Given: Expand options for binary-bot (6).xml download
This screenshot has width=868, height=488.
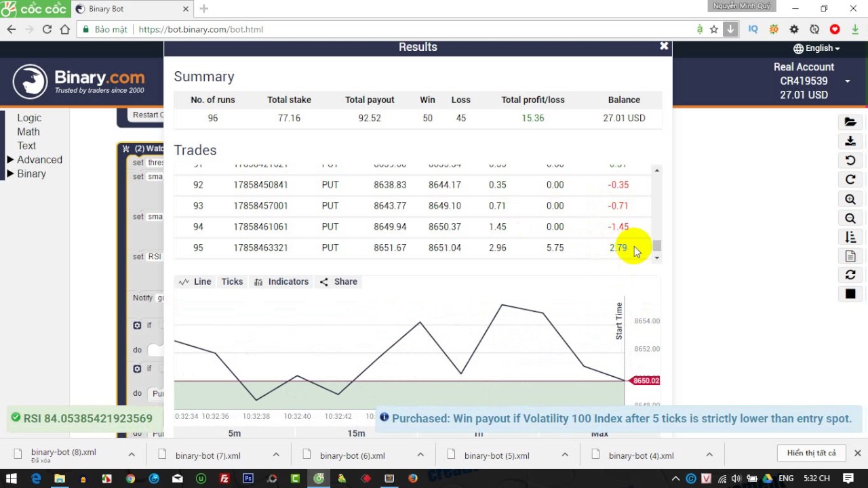Looking at the screenshot, I should 420,455.
